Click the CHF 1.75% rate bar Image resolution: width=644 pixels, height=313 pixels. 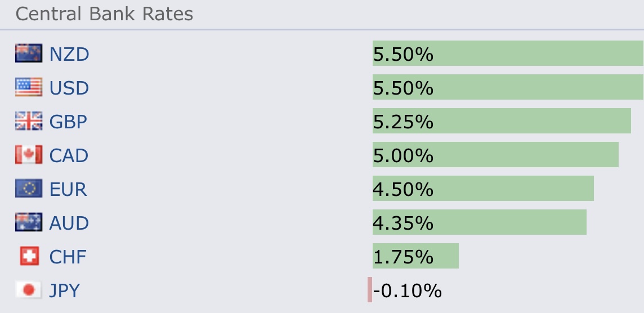[x=415, y=256]
